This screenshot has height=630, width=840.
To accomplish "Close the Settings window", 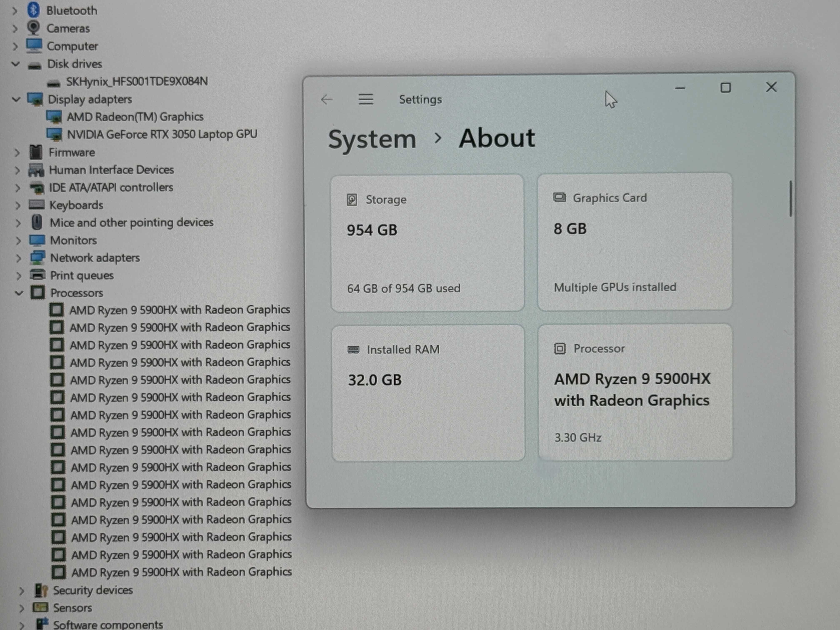I will point(771,87).
